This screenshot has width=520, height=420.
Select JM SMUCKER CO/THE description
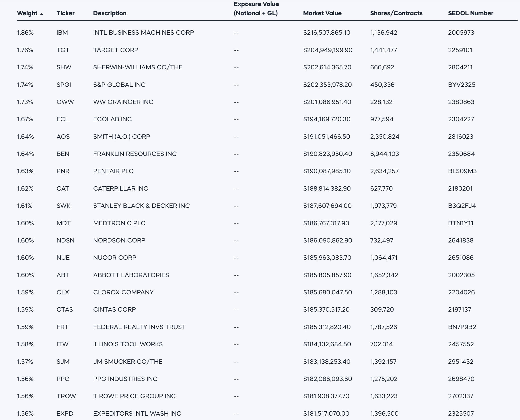tap(128, 362)
